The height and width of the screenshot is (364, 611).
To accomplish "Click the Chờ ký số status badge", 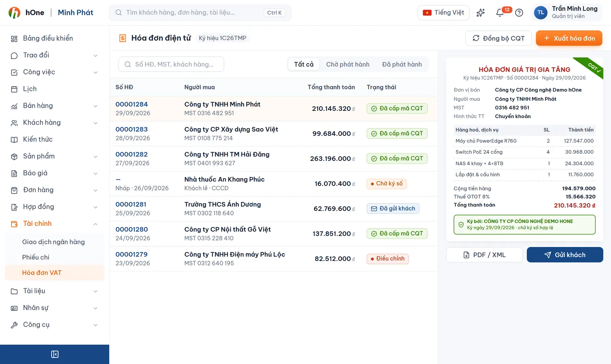I will [387, 184].
